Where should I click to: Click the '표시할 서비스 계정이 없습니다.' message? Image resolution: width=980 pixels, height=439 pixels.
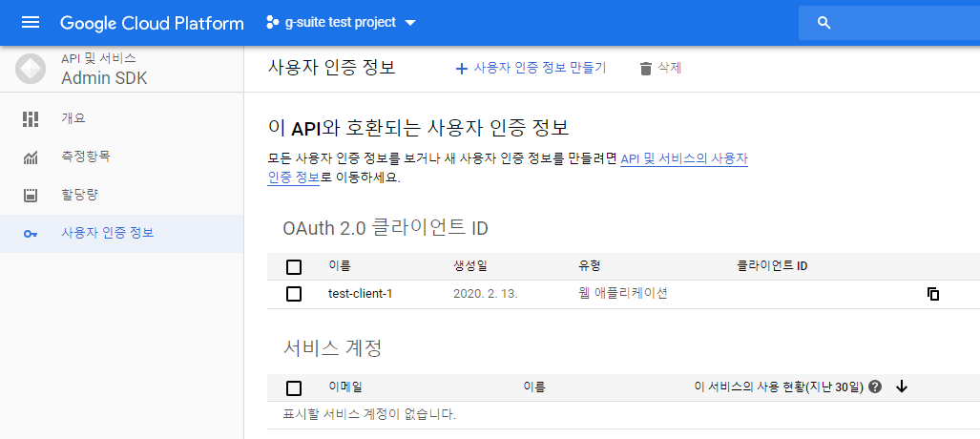(x=369, y=414)
